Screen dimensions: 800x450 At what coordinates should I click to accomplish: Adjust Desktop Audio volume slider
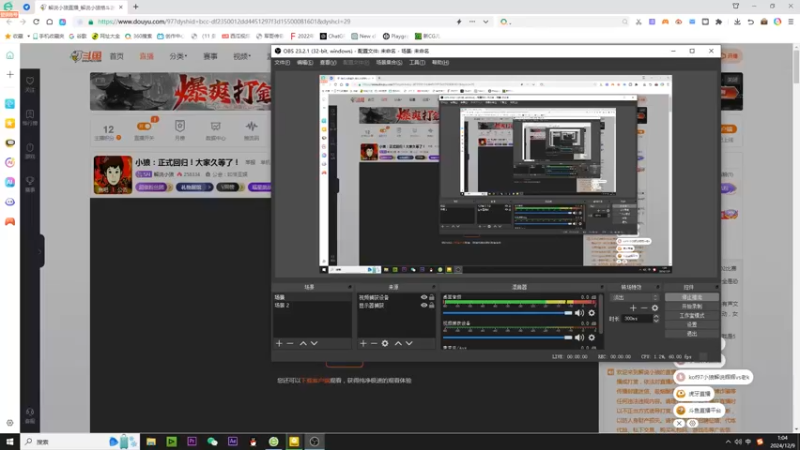(508, 313)
